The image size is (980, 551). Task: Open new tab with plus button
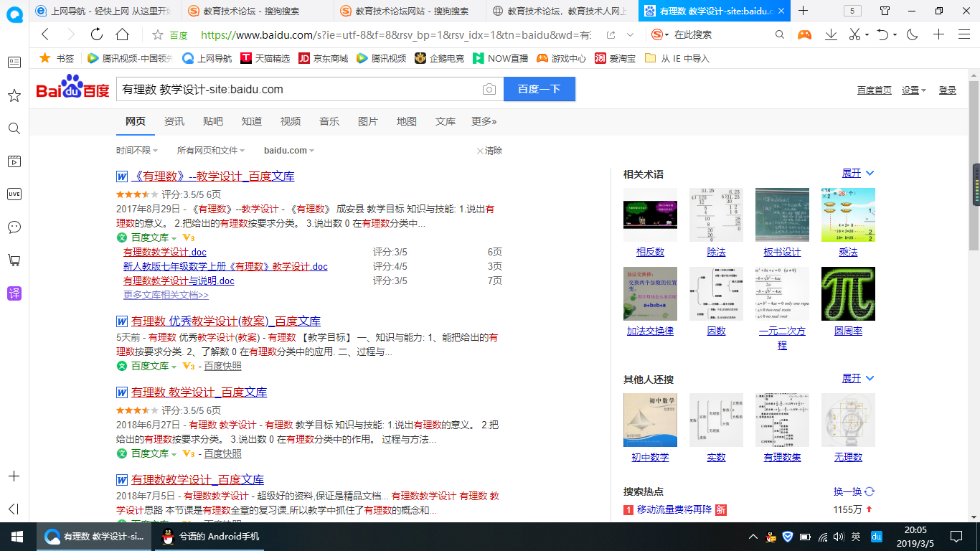804,11
